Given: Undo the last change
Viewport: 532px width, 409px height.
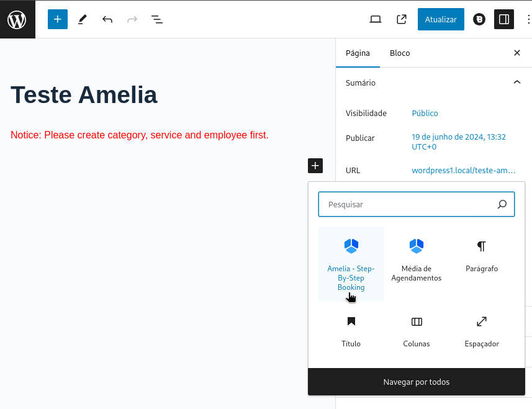Looking at the screenshot, I should (107, 19).
